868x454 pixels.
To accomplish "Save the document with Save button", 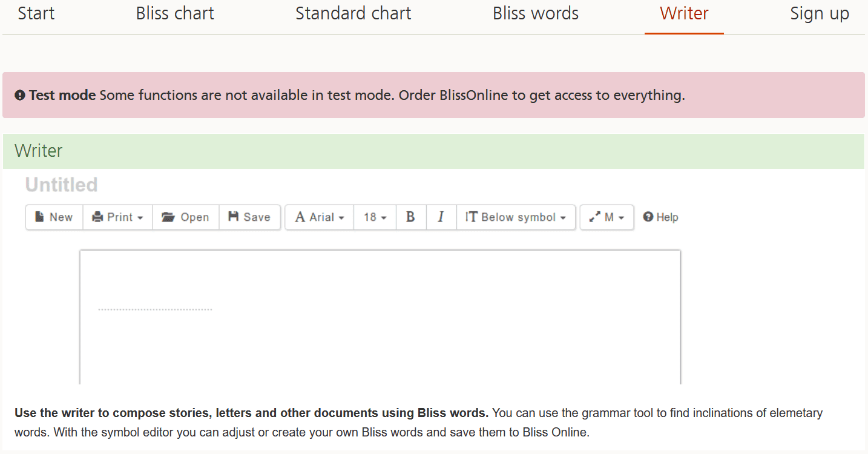I will pyautogui.click(x=249, y=217).
